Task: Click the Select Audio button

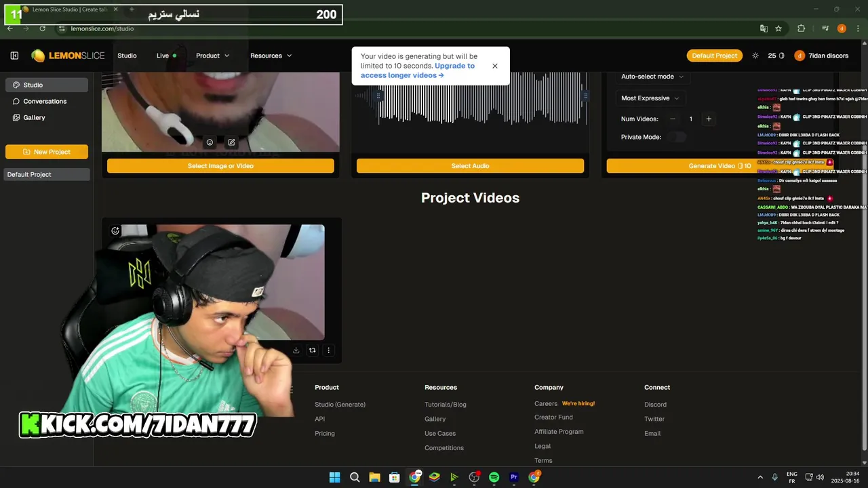Action: point(470,166)
